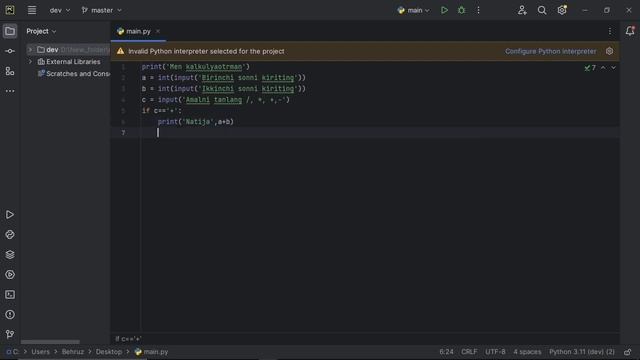Open the main run configuration dropdown
Screen dimensions: 640x360
click(413, 10)
